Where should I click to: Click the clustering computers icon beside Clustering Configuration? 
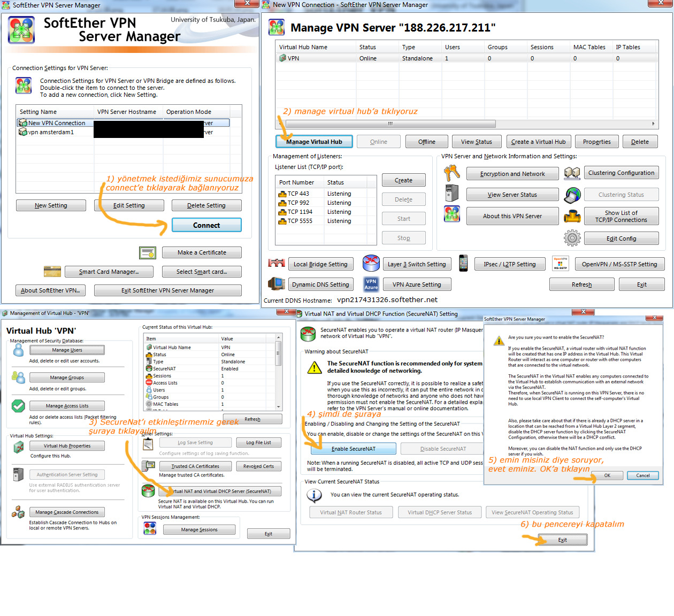pyautogui.click(x=572, y=173)
